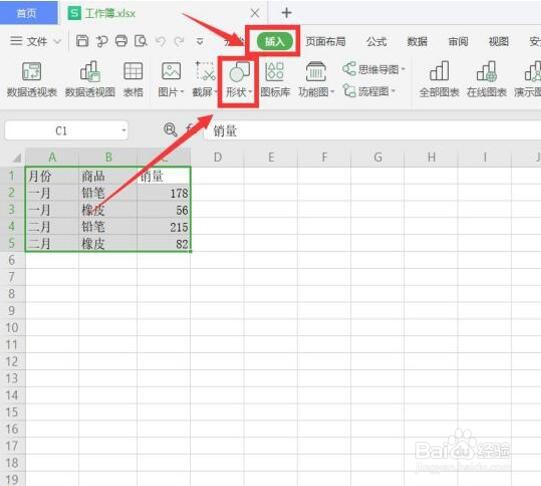This screenshot has width=541, height=486.
Task: Open the File menu hamburger icon
Action: (x=16, y=41)
